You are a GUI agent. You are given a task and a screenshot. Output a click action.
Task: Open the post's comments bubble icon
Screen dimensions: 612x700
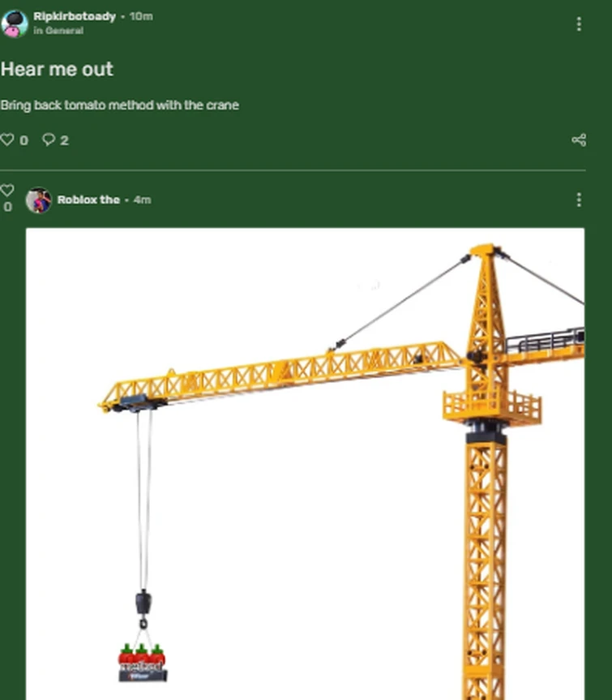(49, 140)
